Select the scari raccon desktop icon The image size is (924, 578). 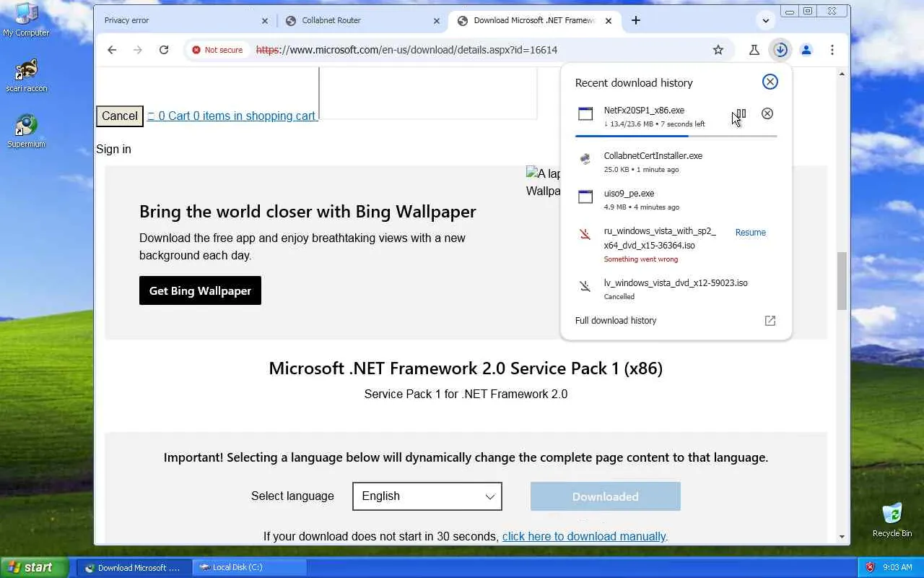click(x=27, y=75)
